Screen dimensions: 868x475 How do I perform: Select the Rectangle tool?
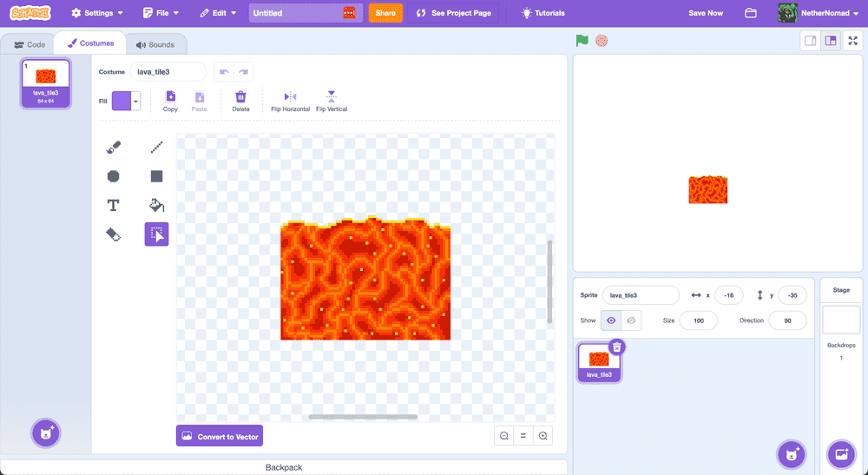pos(156,176)
